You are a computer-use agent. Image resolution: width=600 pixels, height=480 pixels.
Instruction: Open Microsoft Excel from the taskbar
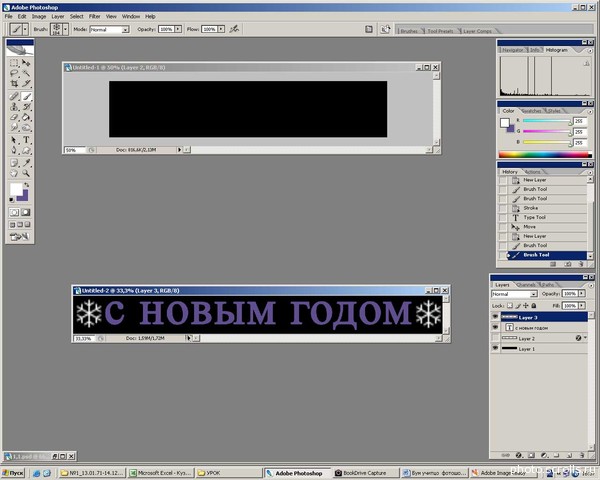161,473
